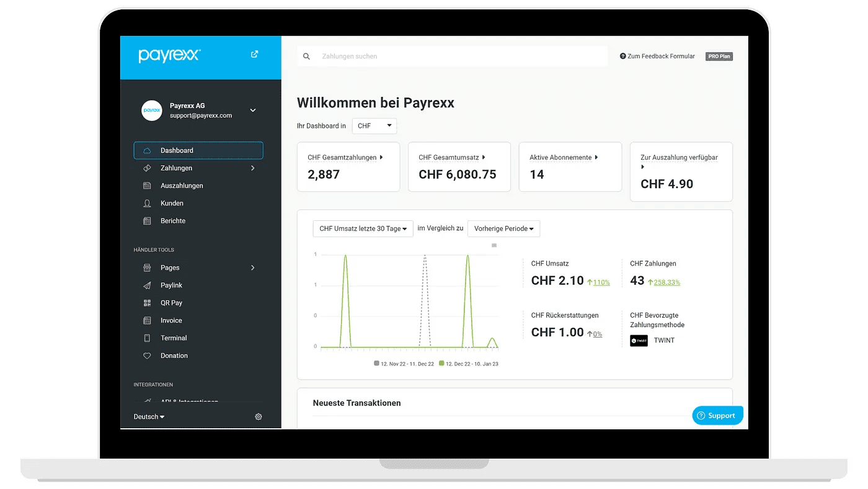The height and width of the screenshot is (489, 868).
Task: Open the Deutsch language dropdown
Action: 149,417
